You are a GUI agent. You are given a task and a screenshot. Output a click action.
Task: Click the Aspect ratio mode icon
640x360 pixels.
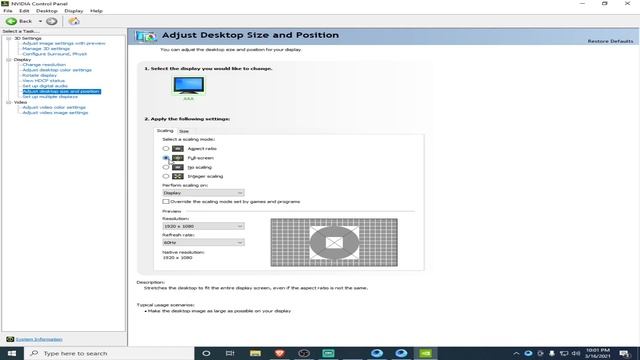(178, 149)
